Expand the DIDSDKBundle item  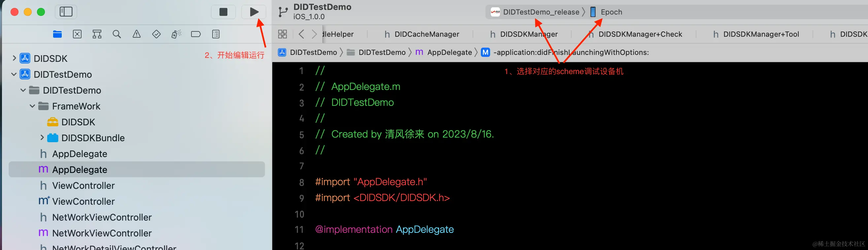point(42,138)
